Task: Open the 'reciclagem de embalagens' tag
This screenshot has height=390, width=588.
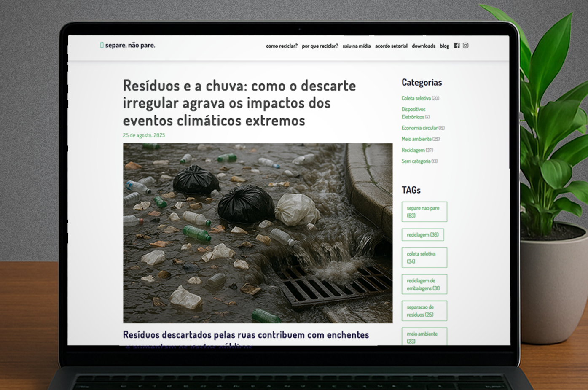Action: coord(424,285)
